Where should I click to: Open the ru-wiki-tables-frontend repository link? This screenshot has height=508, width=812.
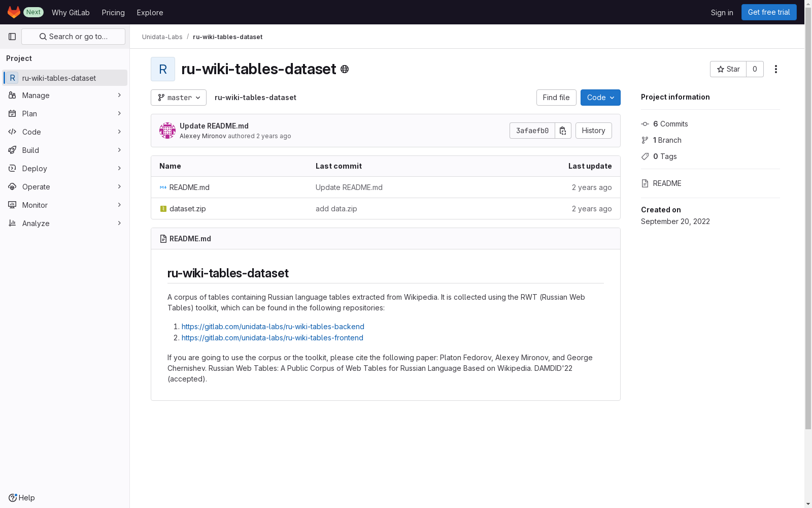(x=273, y=338)
